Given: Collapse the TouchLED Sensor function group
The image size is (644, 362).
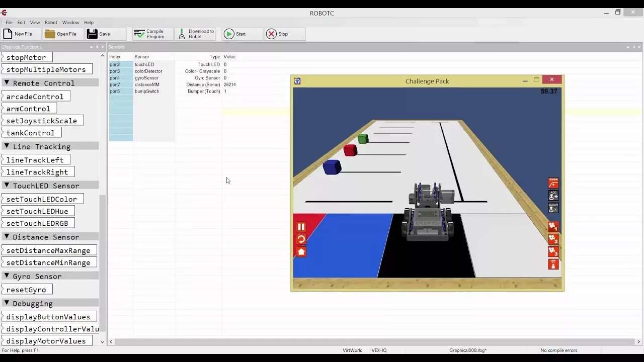Looking at the screenshot, I should 7,186.
